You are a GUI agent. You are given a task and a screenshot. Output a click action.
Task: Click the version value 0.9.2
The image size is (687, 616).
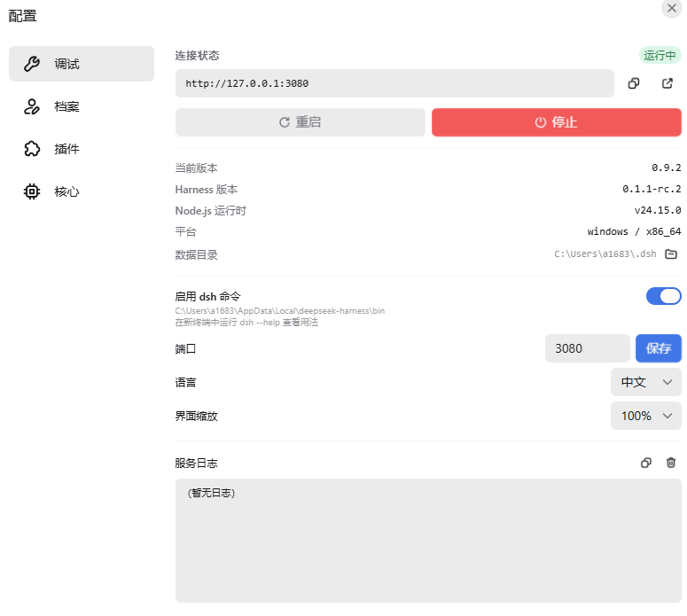pos(666,168)
